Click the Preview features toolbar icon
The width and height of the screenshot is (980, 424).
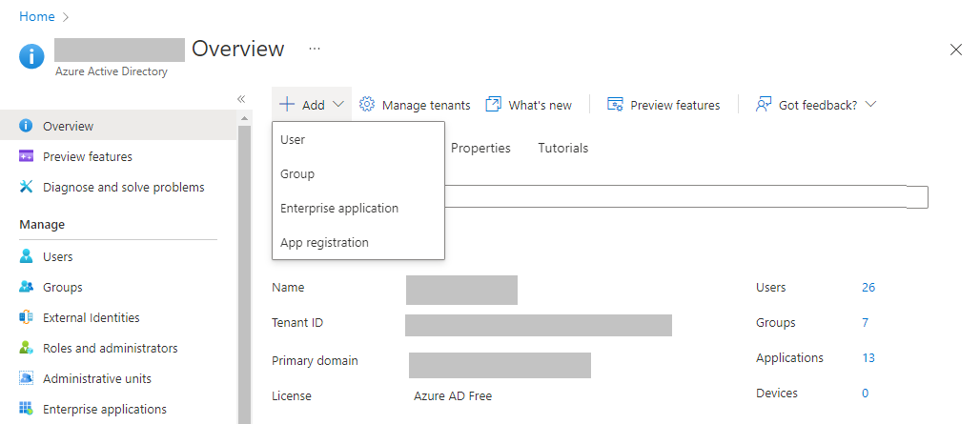pyautogui.click(x=615, y=104)
